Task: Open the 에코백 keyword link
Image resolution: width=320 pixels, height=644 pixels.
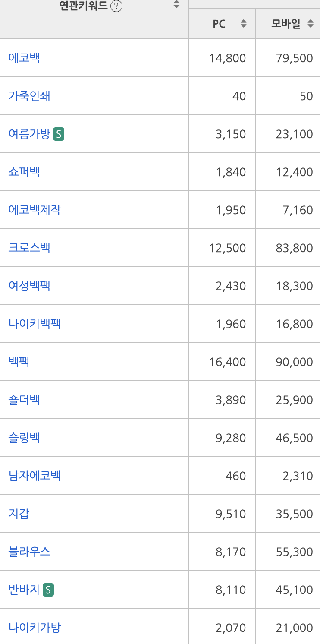Action: click(x=24, y=58)
